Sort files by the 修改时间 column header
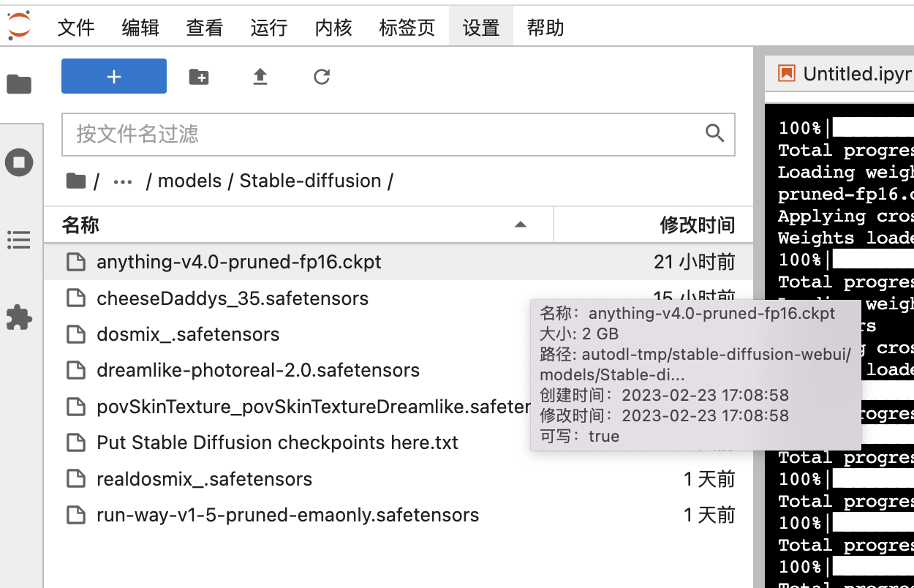 653,225
